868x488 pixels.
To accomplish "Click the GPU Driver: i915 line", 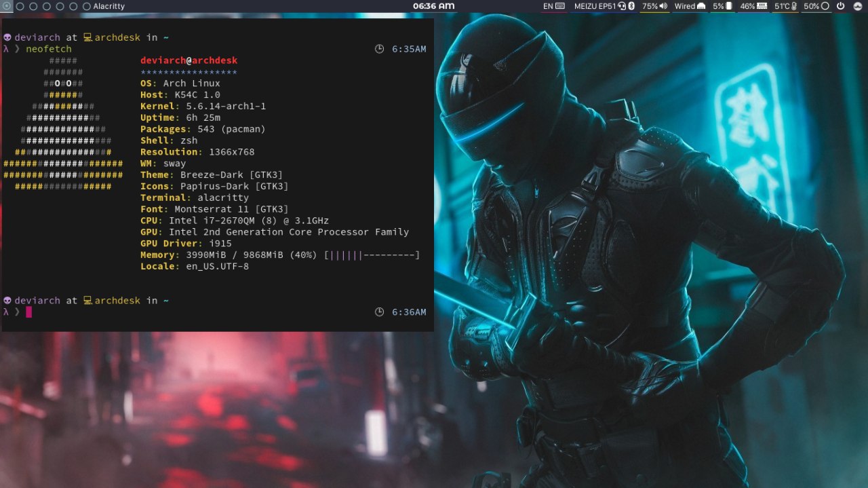I will point(186,243).
